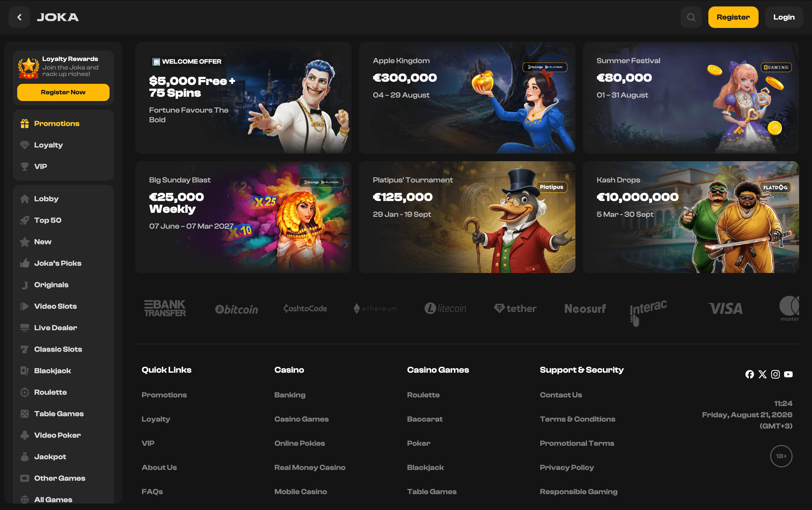Click the back arrow icon beside JOKA logo
Image resolution: width=812 pixels, height=510 pixels.
pyautogui.click(x=19, y=17)
